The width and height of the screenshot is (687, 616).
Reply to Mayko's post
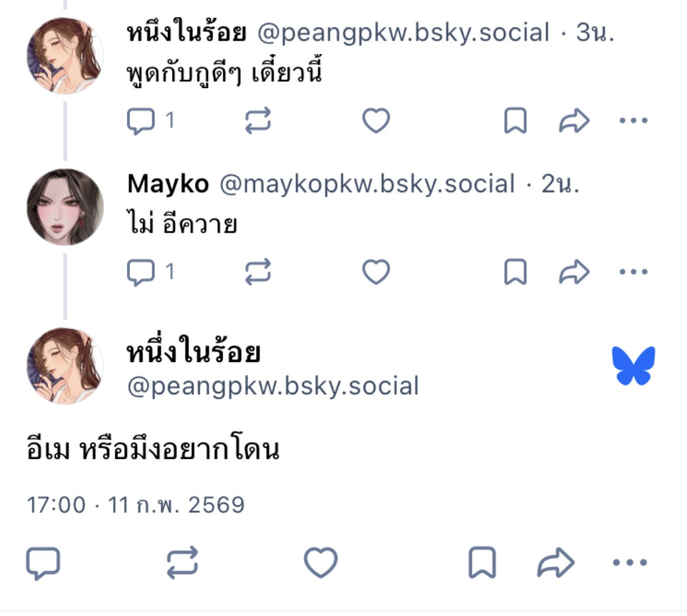[141, 272]
